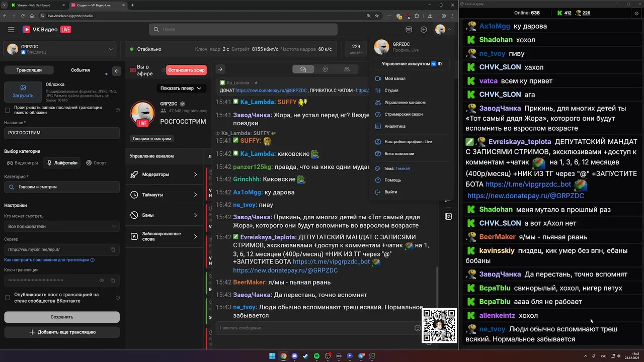
Task: Click info icon next to Проигрывать запись
Action: pyautogui.click(x=118, y=110)
